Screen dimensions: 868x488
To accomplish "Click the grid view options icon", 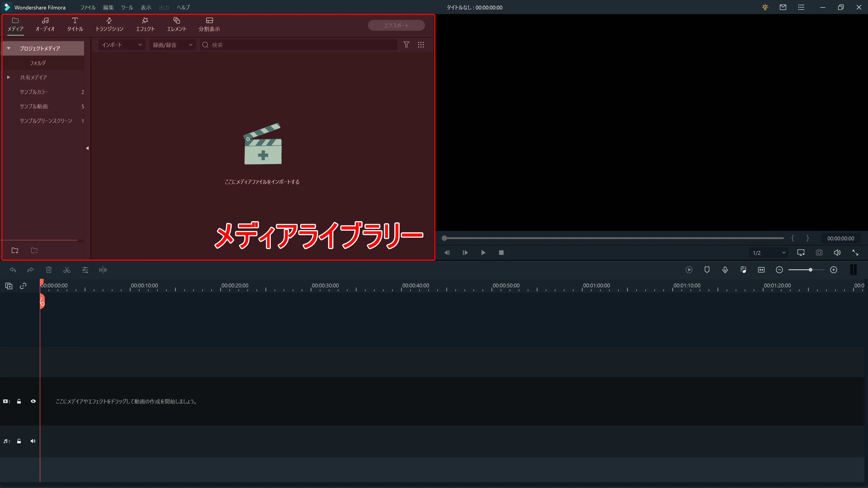I will 421,45.
